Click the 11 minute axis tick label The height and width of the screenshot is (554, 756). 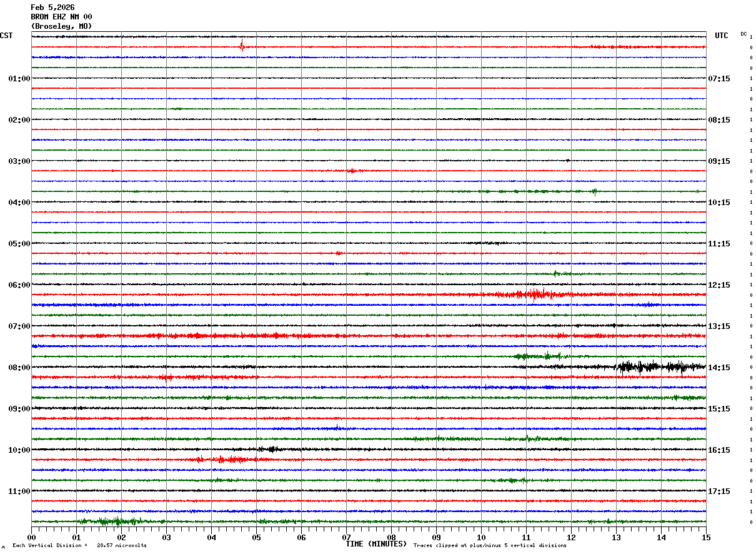point(526,537)
